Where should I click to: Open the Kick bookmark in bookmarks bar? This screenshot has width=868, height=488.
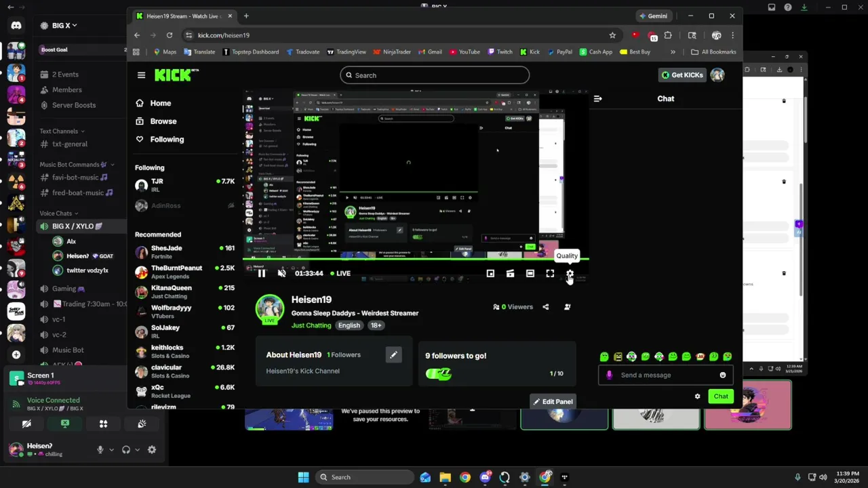click(530, 52)
